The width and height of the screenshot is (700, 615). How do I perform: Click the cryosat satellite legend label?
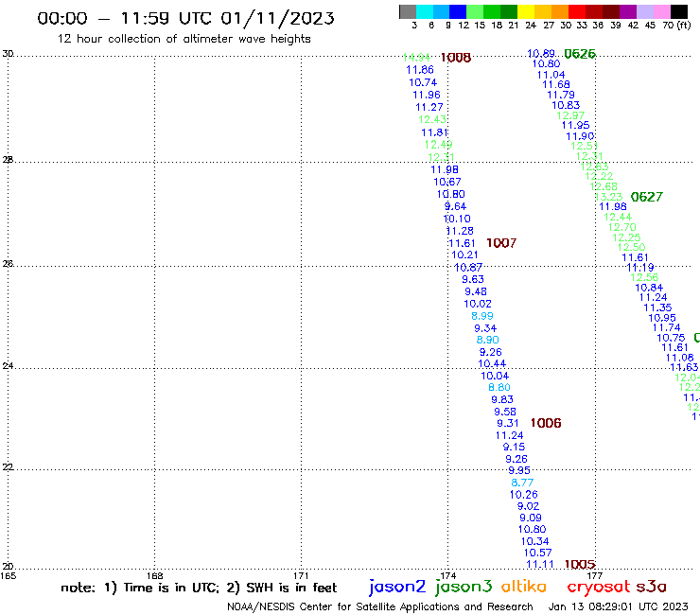click(x=599, y=588)
